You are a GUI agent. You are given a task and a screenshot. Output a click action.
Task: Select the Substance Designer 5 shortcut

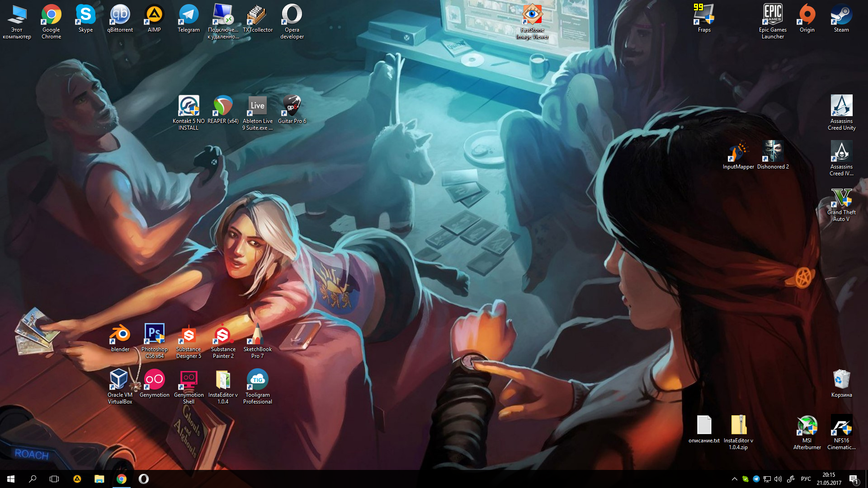point(189,341)
